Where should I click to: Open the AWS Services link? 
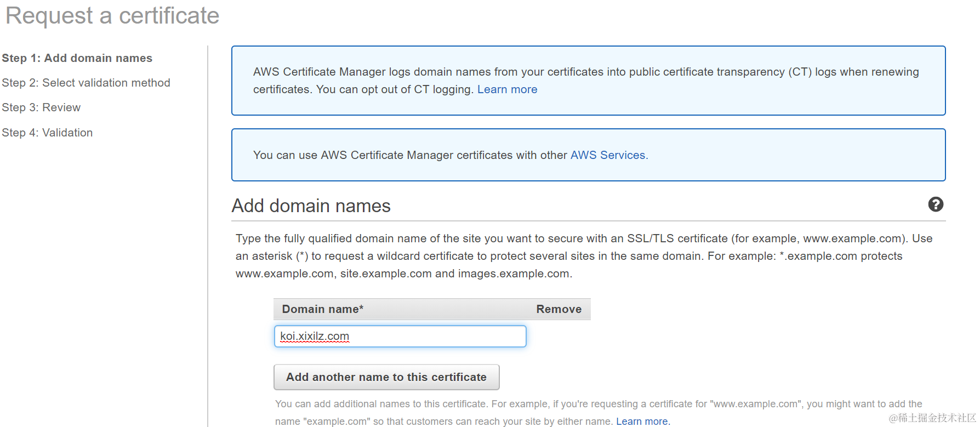coord(609,155)
